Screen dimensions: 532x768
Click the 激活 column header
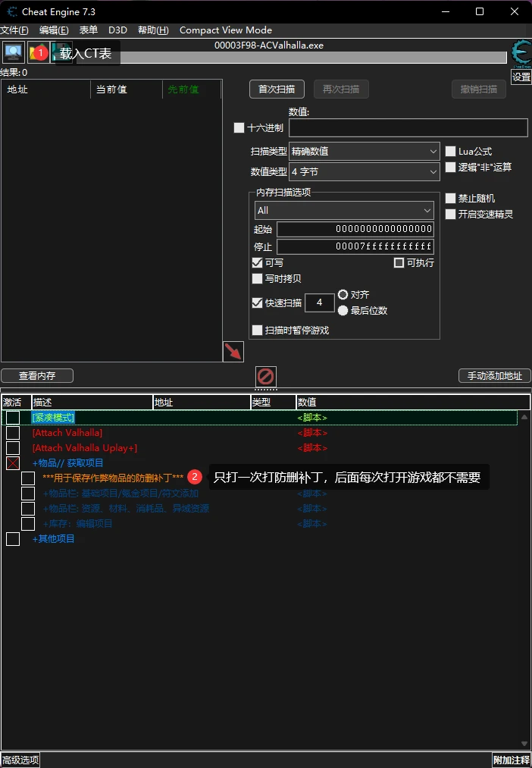(16, 403)
